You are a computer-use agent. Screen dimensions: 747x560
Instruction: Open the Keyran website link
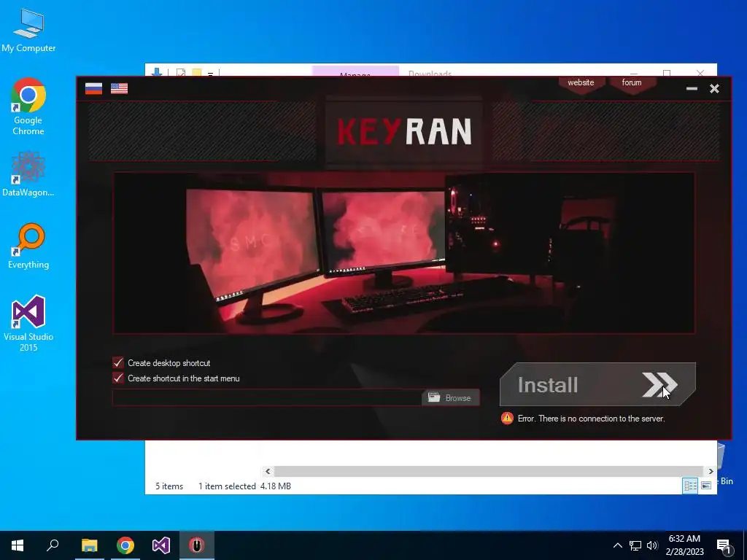click(x=581, y=83)
